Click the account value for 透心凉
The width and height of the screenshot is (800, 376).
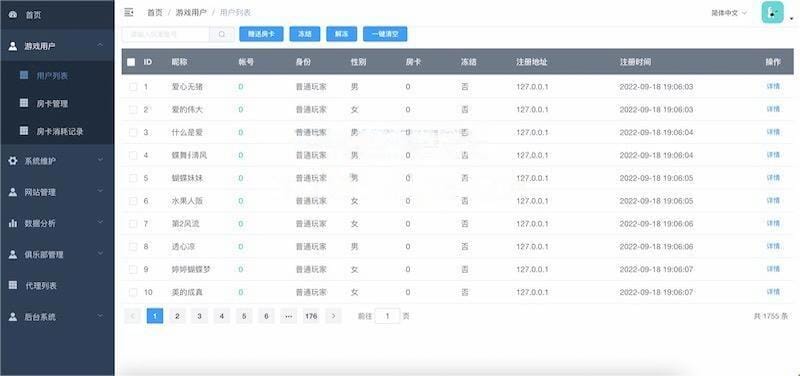[x=240, y=246]
